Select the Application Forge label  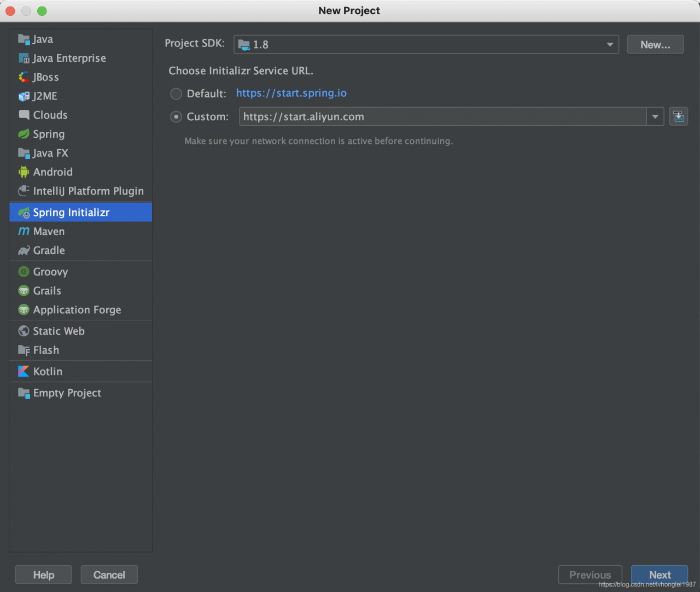click(x=77, y=310)
